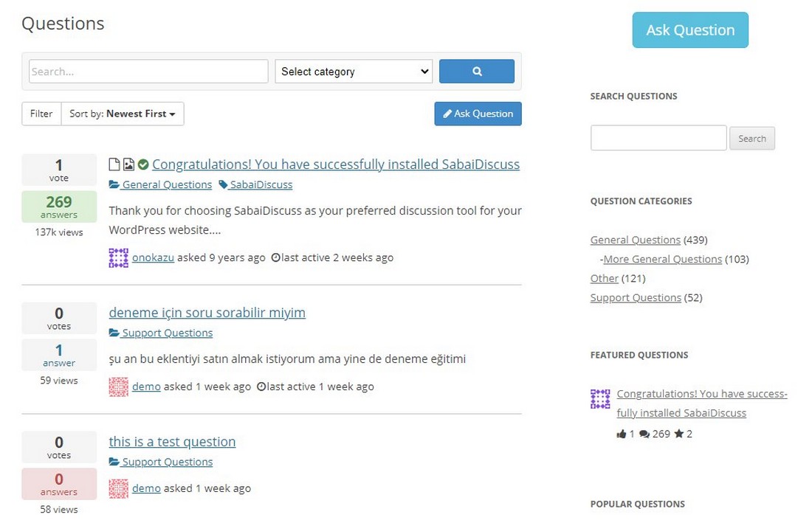Click the sidebar Search Questions input box
This screenshot has width=812, height=520.
point(658,138)
